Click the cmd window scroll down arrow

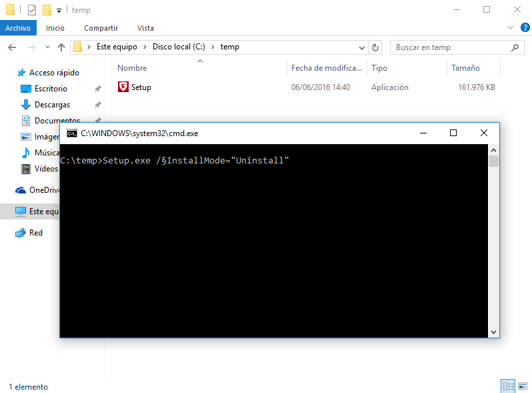coord(493,332)
